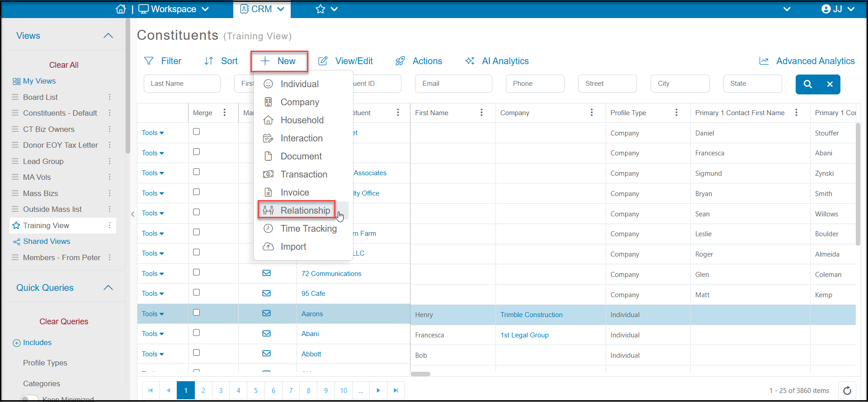Check the Merge box for Abani row

point(196,333)
